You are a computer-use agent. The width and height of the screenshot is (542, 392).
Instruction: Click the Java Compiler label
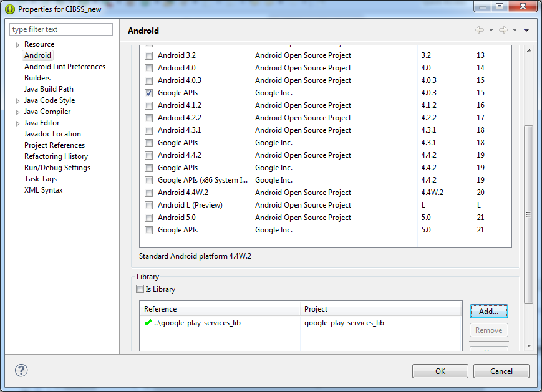coord(47,111)
